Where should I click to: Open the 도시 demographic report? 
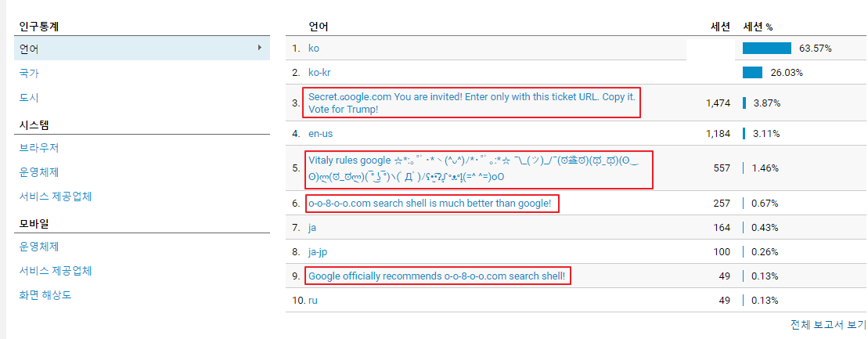(x=29, y=98)
